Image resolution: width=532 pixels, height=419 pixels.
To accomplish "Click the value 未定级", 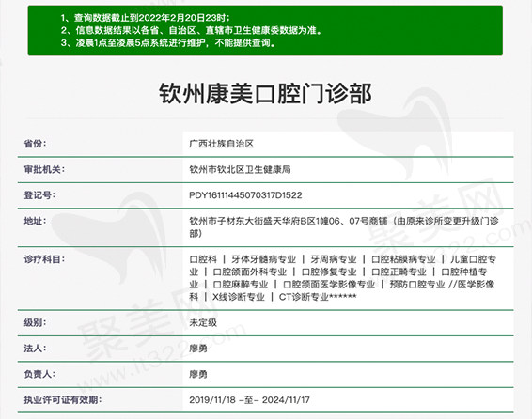I will [203, 322].
